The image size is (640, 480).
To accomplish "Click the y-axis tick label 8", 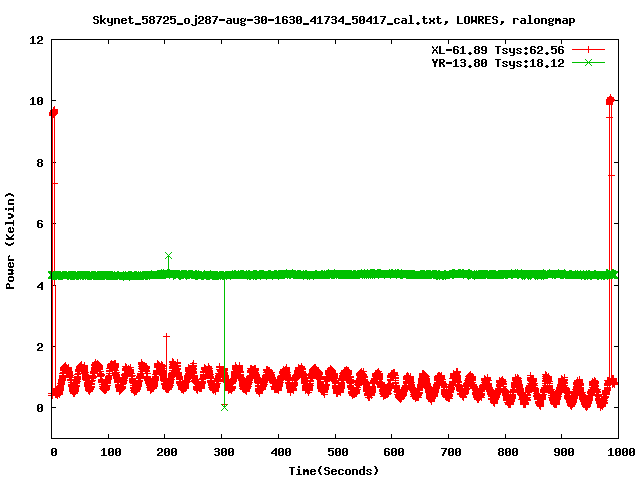I will click(x=40, y=163).
